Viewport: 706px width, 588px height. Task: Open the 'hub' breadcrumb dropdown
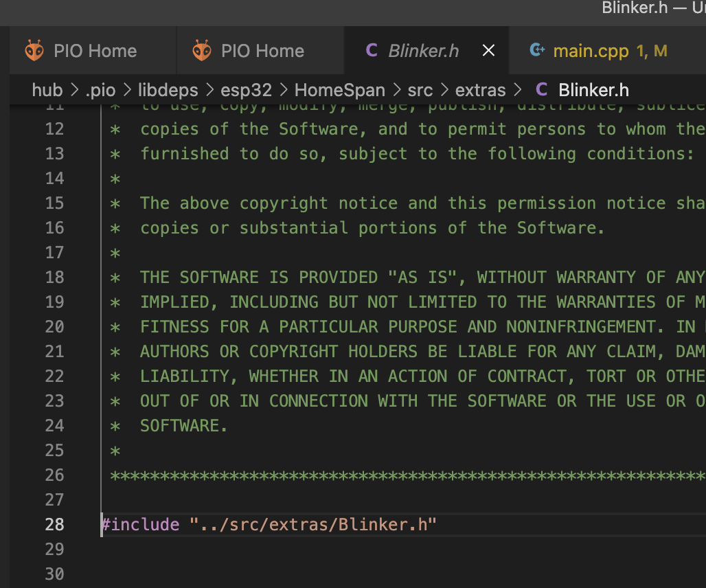click(47, 89)
